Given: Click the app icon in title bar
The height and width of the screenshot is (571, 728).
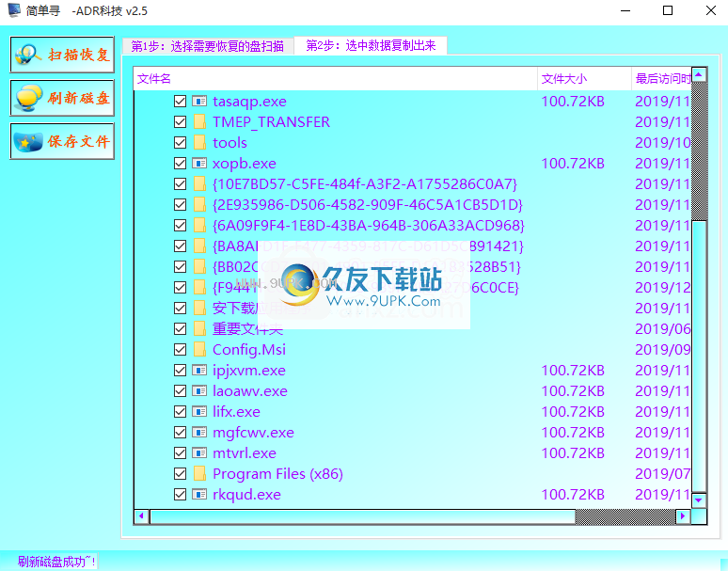Looking at the screenshot, I should [14, 10].
